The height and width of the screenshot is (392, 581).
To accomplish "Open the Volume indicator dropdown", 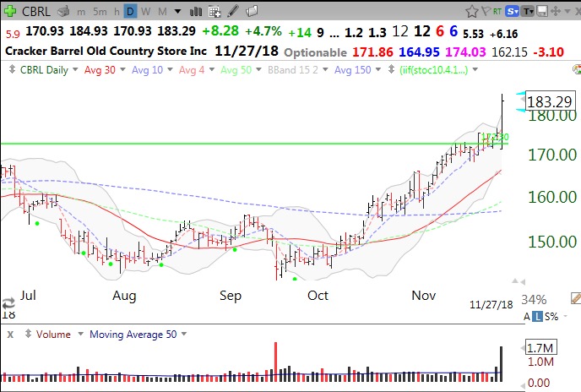I will tap(80, 335).
